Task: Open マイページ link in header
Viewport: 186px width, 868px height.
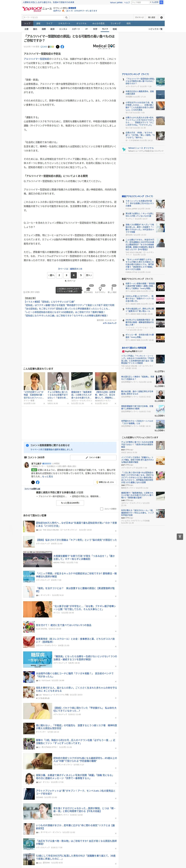Action: point(139,17)
